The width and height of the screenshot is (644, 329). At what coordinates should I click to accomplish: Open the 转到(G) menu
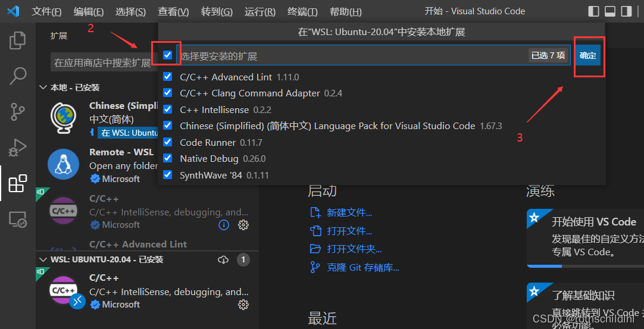coord(217,11)
